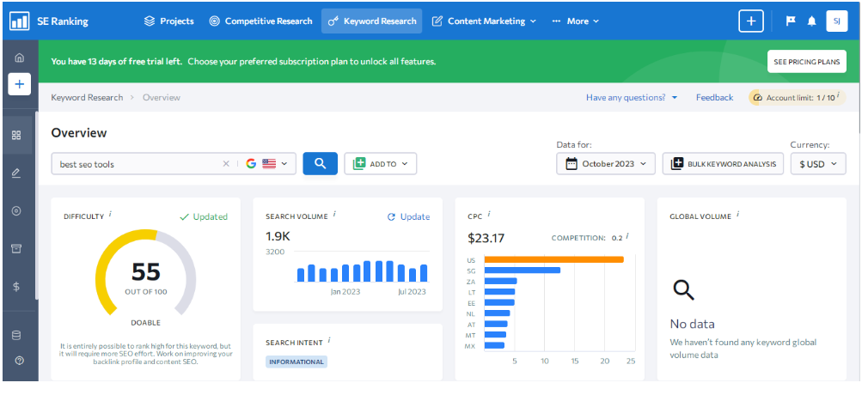Clear the keyword field with X icon

226,164
